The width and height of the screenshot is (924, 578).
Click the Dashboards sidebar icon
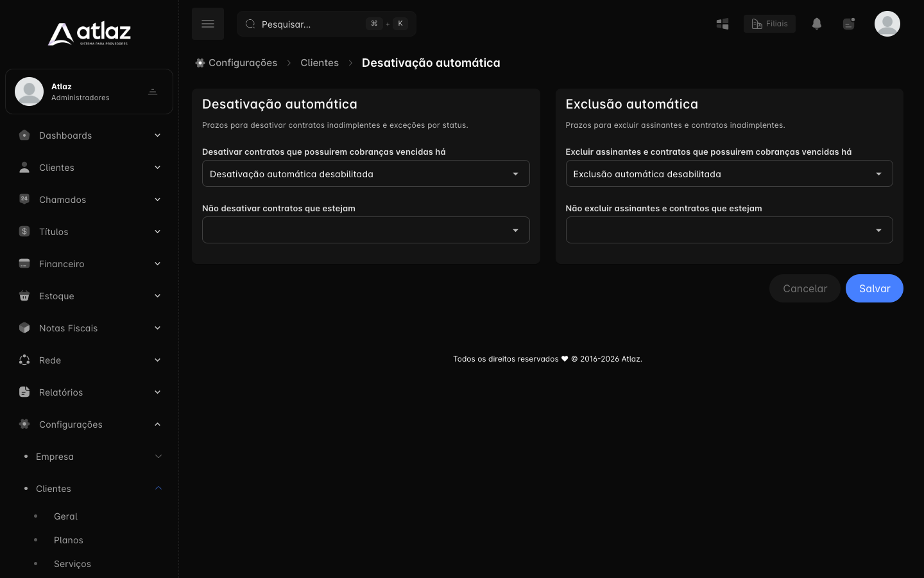click(24, 135)
